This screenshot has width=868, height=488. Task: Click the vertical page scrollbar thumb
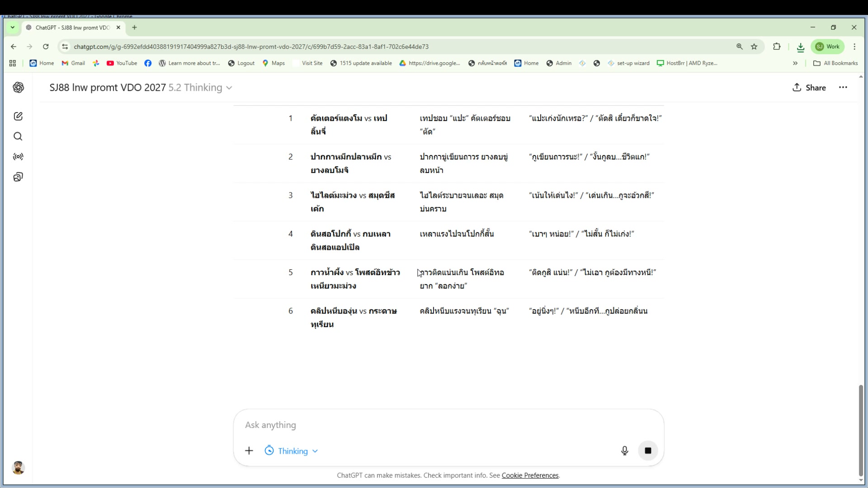[x=861, y=429]
